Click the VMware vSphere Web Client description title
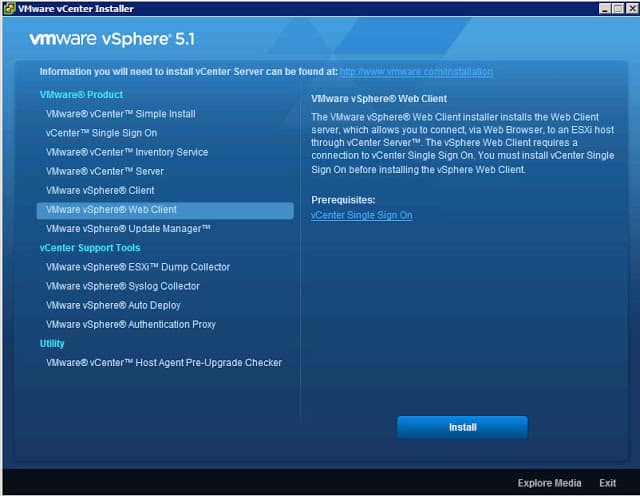Image resolution: width=640 pixels, height=496 pixels. [x=379, y=99]
